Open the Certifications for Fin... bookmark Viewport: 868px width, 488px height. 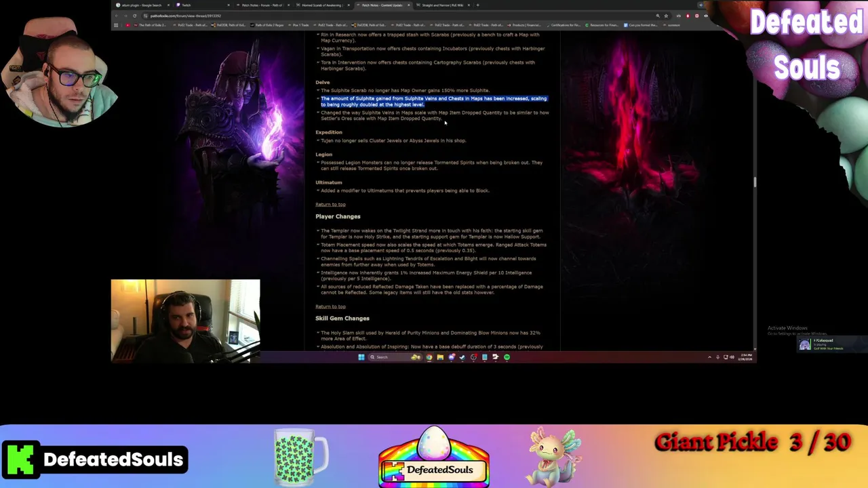563,25
